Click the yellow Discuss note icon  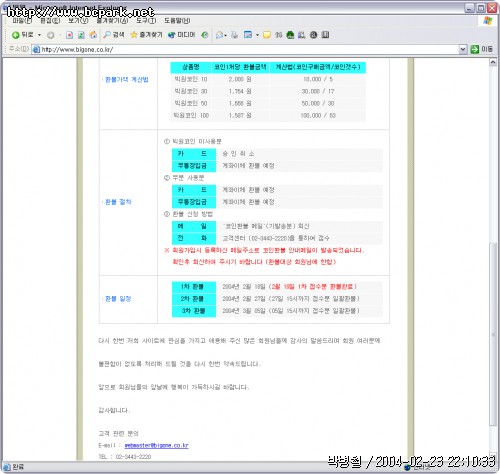pos(267,35)
